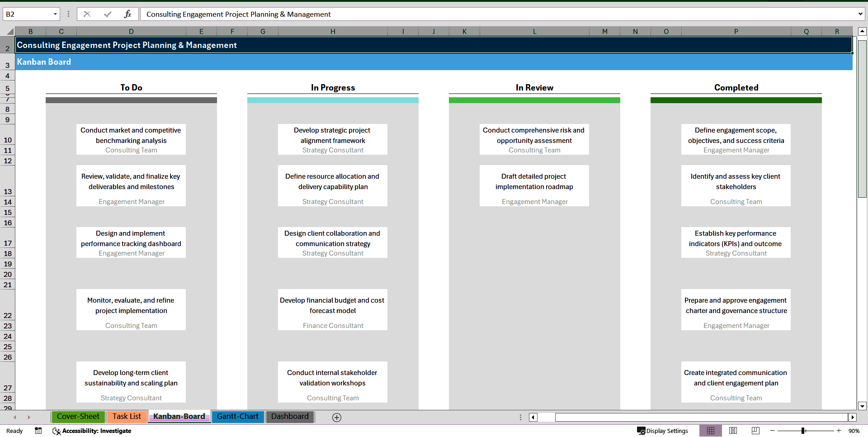868x437 pixels.
Task: Click the Cancel X in formula bar
Action: coord(87,14)
